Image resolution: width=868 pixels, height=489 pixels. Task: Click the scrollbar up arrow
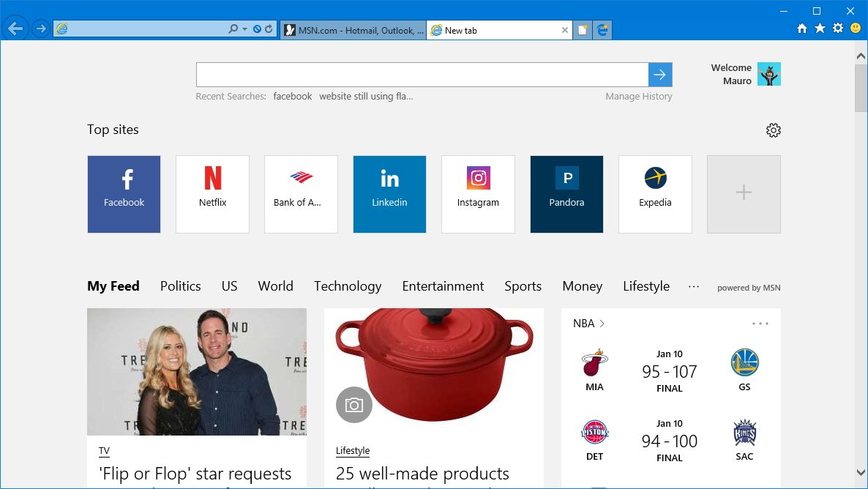click(861, 56)
